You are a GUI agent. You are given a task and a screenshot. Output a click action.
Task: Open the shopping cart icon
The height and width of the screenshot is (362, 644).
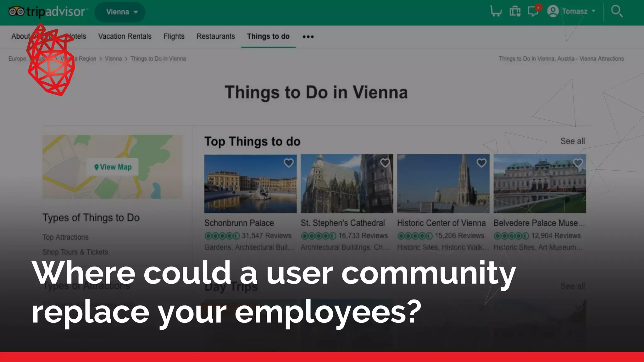pyautogui.click(x=496, y=11)
